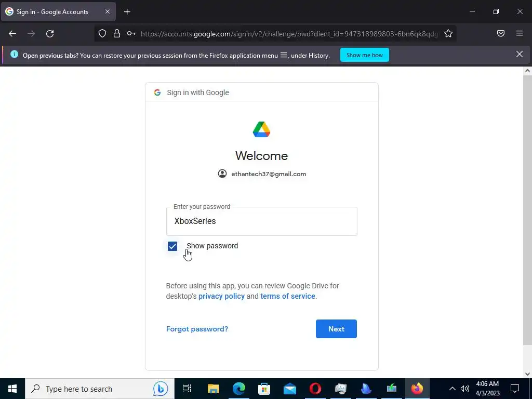532x399 pixels.
Task: Open a new tab with plus button
Action: point(127,12)
